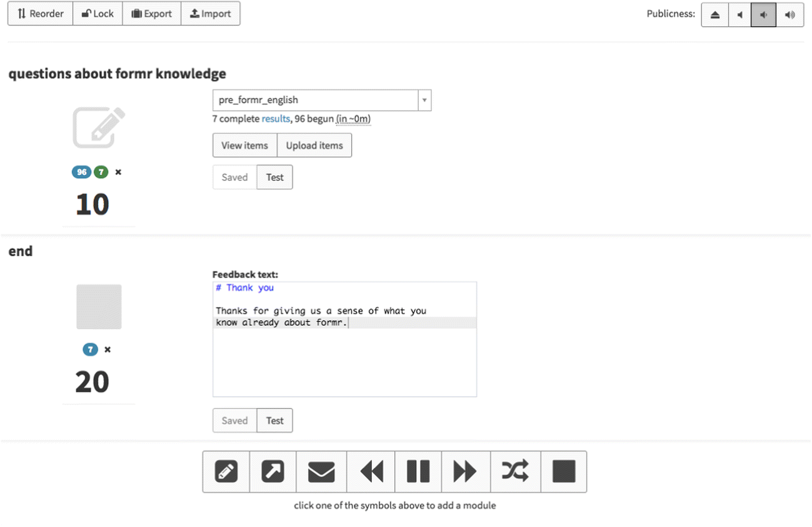This screenshot has height=527, width=812.
Task: Add a survey module with pencil icon
Action: click(226, 471)
